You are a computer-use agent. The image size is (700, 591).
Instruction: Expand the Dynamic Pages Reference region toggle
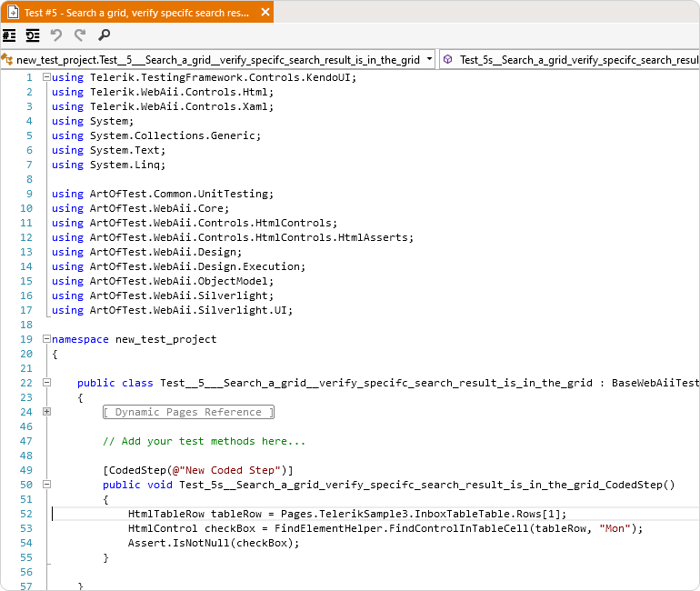[46, 412]
